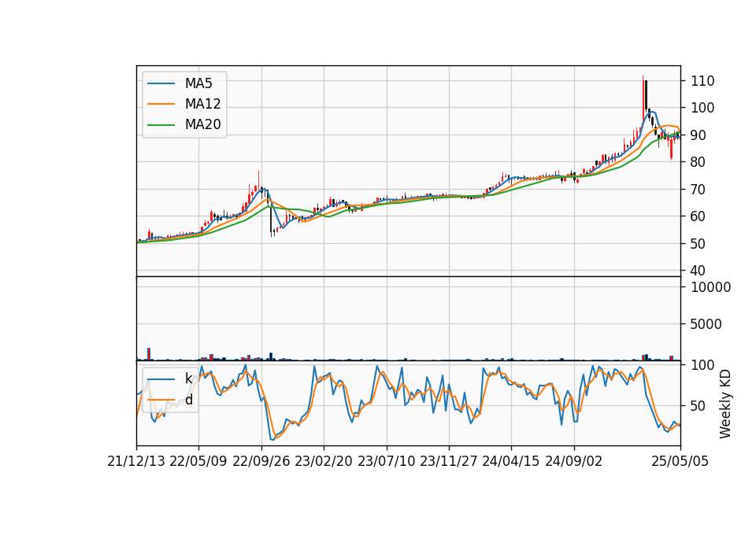Click the MA12 legend label
The image size is (756, 543).
point(202,104)
